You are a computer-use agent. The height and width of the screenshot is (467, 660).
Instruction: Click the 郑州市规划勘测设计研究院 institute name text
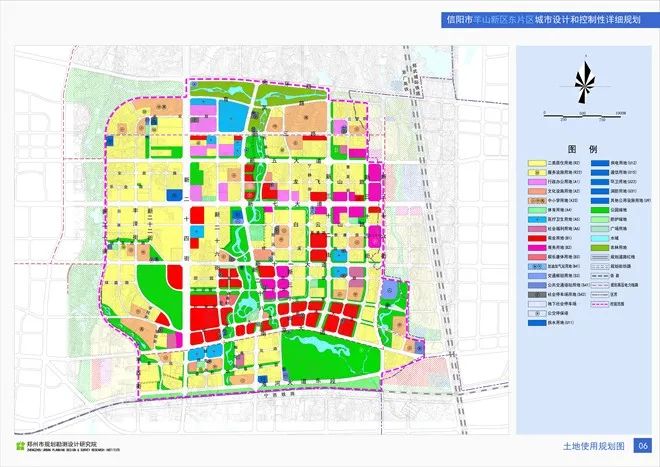[x=60, y=442]
